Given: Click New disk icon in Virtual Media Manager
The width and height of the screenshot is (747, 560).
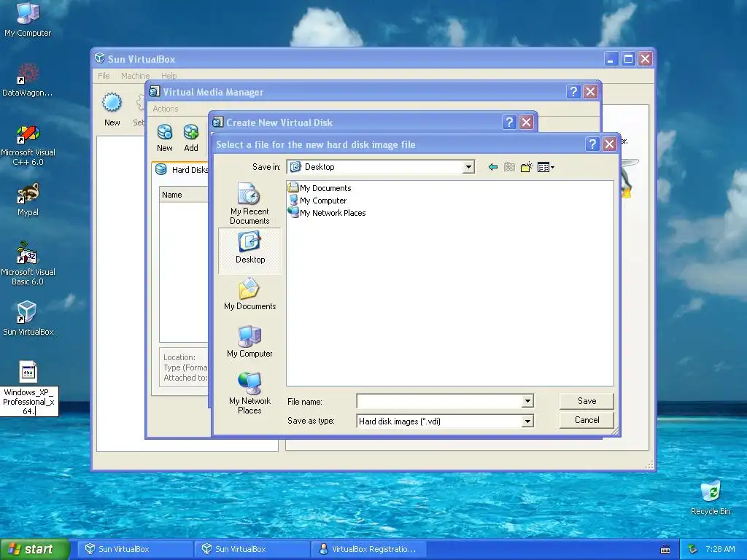Looking at the screenshot, I should click(165, 138).
